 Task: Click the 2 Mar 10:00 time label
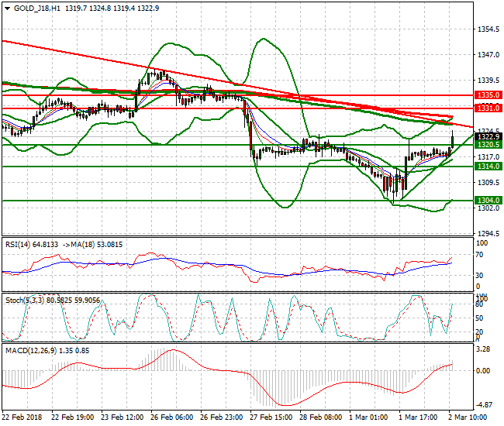click(468, 417)
